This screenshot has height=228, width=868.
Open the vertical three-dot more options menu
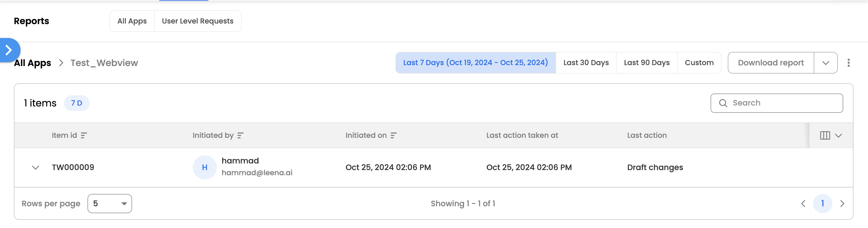coord(848,63)
